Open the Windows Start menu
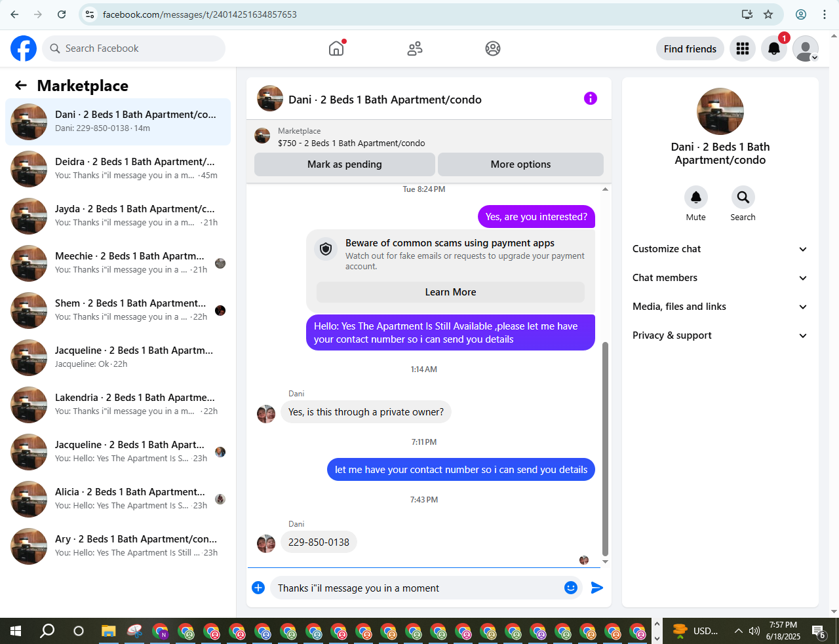This screenshot has width=839, height=644. tap(16, 631)
